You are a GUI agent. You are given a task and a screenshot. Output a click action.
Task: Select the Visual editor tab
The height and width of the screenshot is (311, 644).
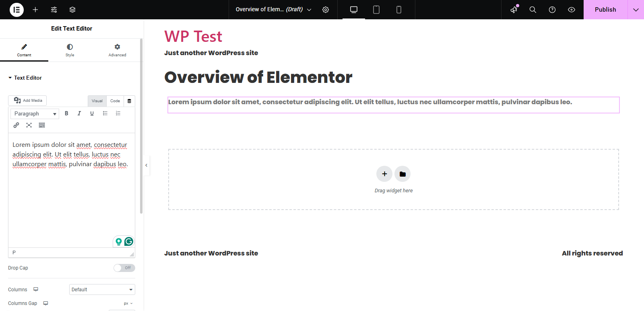click(97, 101)
